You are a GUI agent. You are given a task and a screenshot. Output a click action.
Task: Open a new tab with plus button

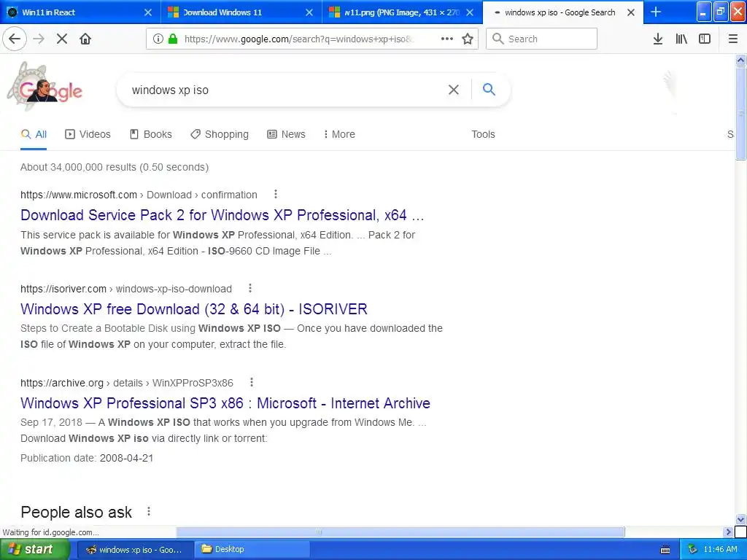tap(656, 12)
